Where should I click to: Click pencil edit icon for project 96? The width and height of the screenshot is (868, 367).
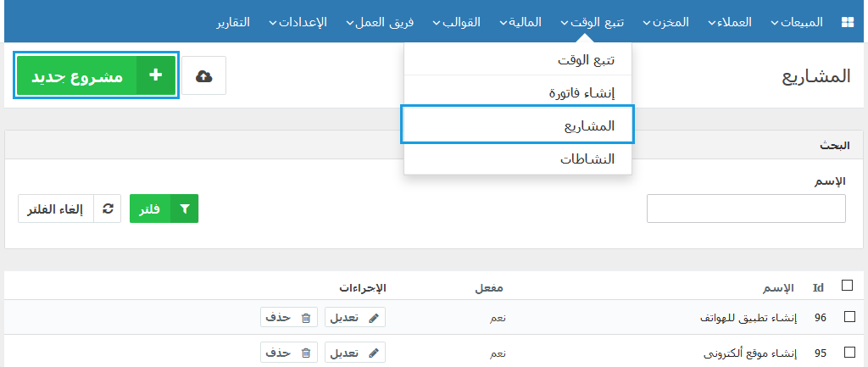[374, 318]
